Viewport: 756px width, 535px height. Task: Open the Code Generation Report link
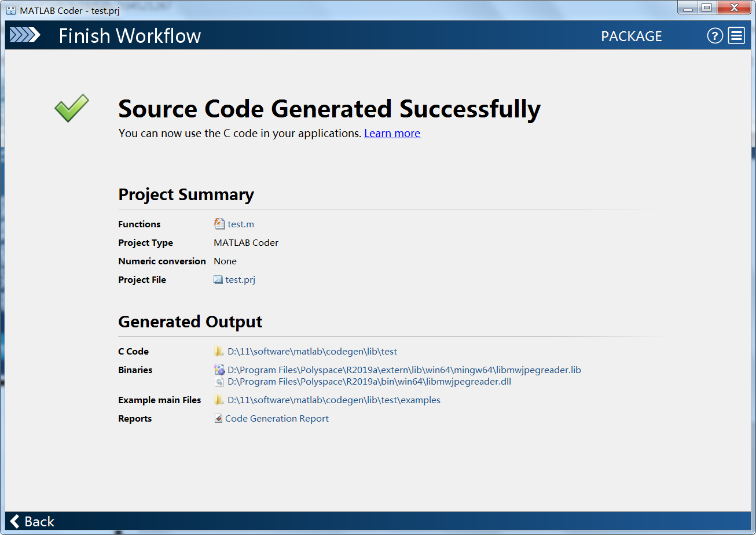click(277, 419)
